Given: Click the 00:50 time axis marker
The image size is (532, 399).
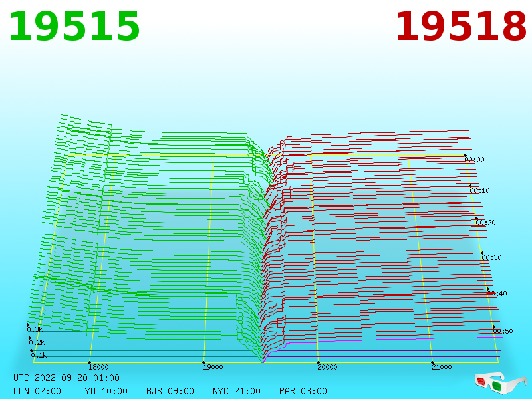Looking at the screenshot, I should pyautogui.click(x=503, y=331).
